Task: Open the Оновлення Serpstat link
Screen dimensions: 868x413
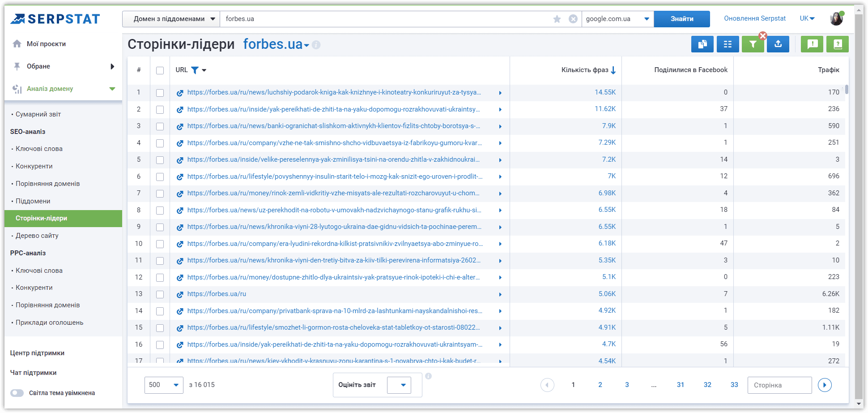Action: [x=755, y=18]
